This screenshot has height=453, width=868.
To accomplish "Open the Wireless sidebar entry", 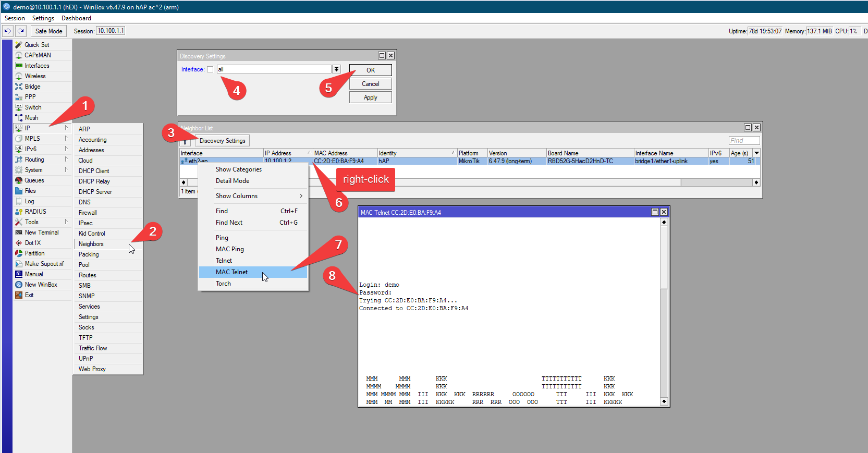I will [x=35, y=76].
